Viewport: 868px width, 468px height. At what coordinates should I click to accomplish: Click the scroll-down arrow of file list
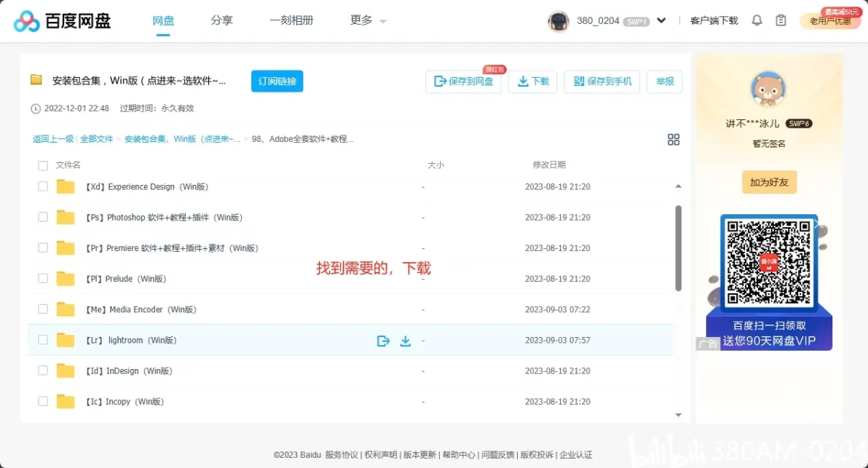(x=678, y=415)
